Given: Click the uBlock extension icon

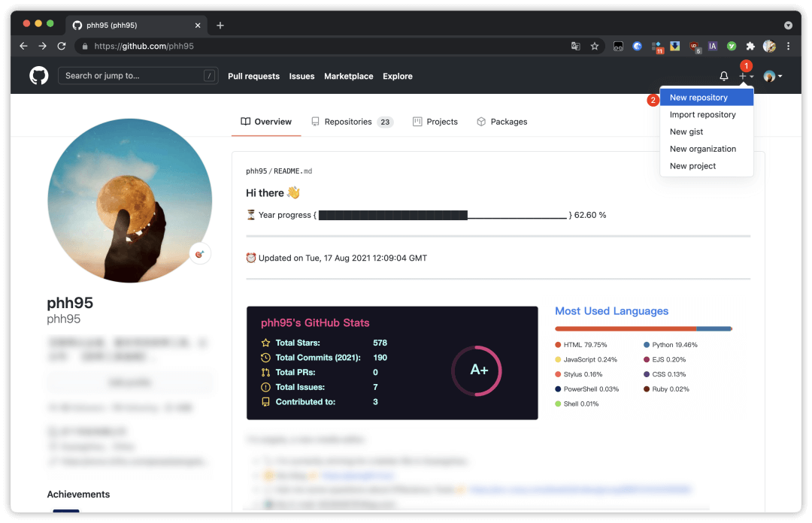Looking at the screenshot, I should [695, 47].
